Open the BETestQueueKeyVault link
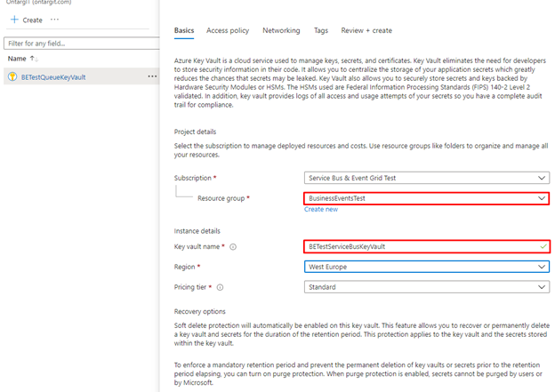 53,77
